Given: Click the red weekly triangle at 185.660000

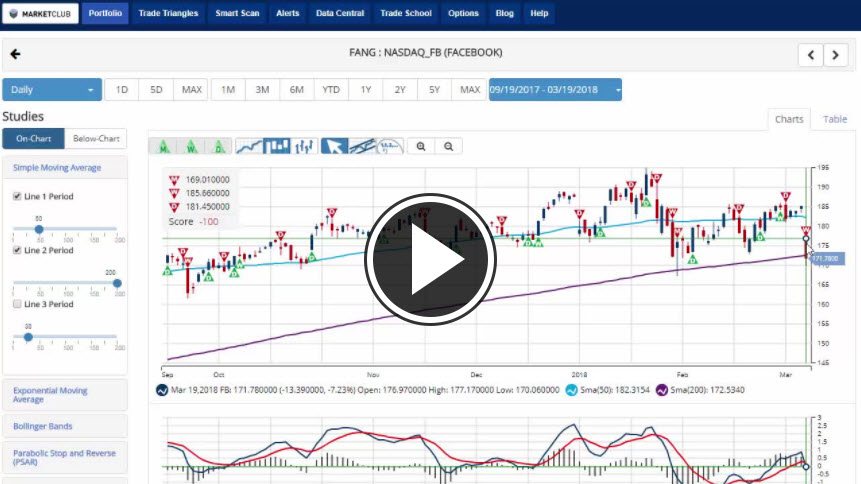Looking at the screenshot, I should click(174, 193).
